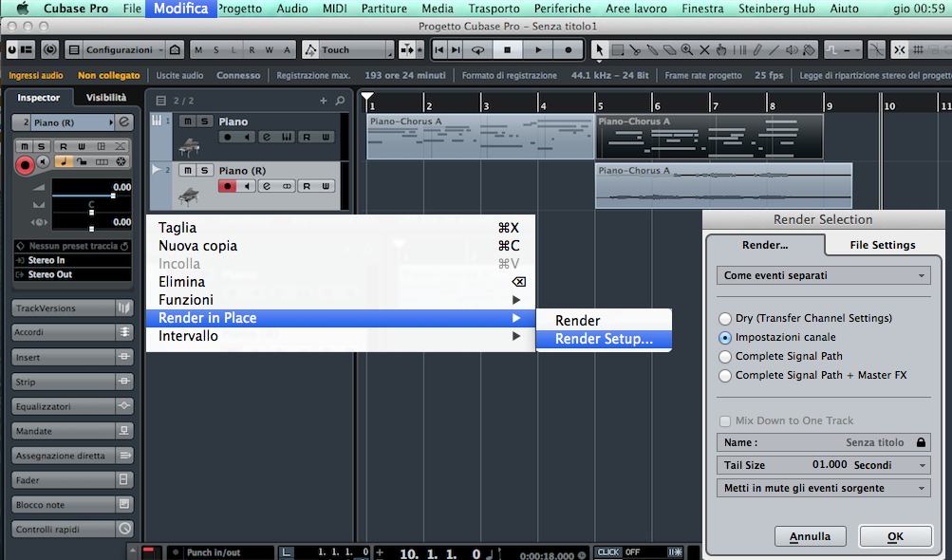Solo the Piano (R) track
952x560 pixels.
click(x=205, y=171)
